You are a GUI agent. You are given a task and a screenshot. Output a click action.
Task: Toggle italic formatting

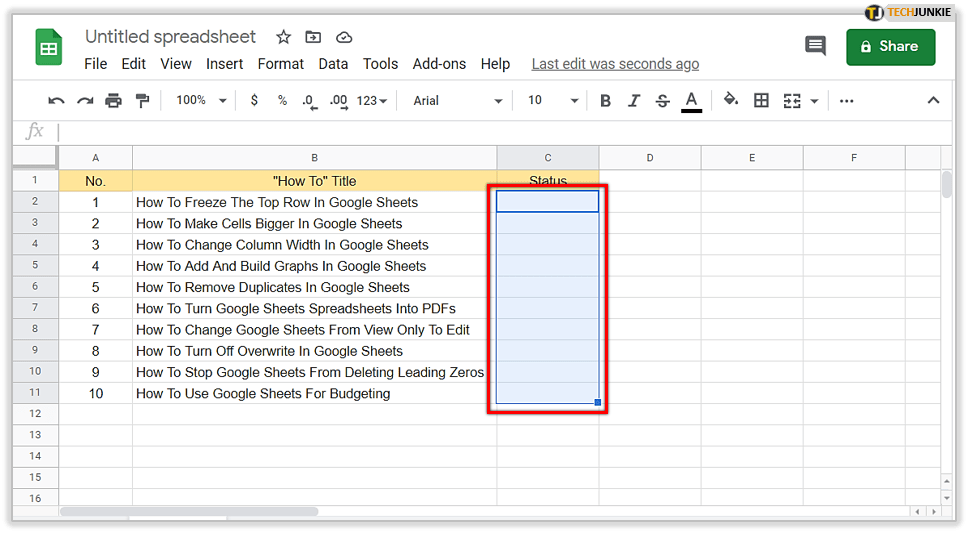coord(633,100)
